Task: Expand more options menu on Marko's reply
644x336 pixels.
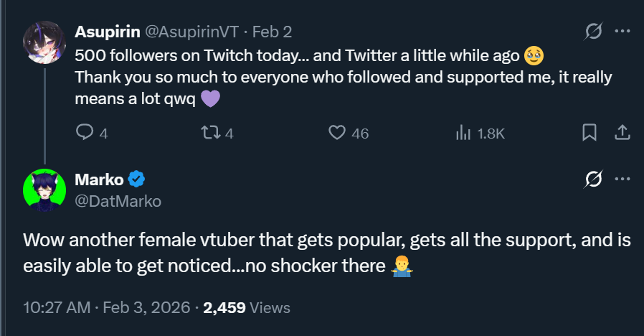Action: click(622, 179)
